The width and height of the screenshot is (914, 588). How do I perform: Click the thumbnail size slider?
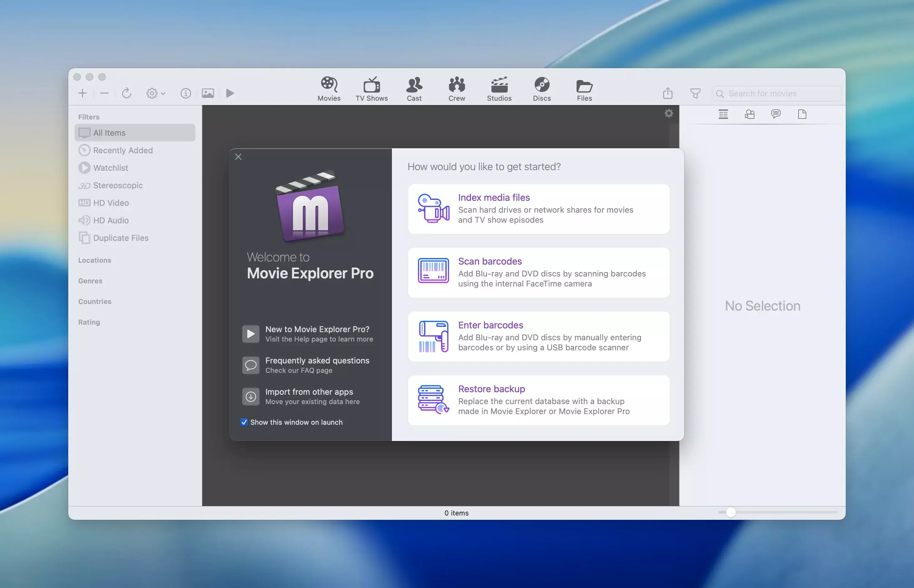730,512
